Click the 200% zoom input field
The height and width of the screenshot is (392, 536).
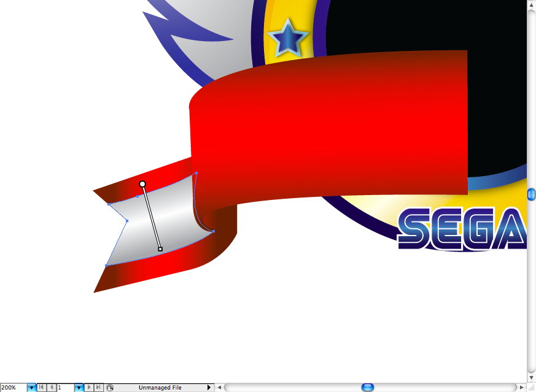pos(14,388)
